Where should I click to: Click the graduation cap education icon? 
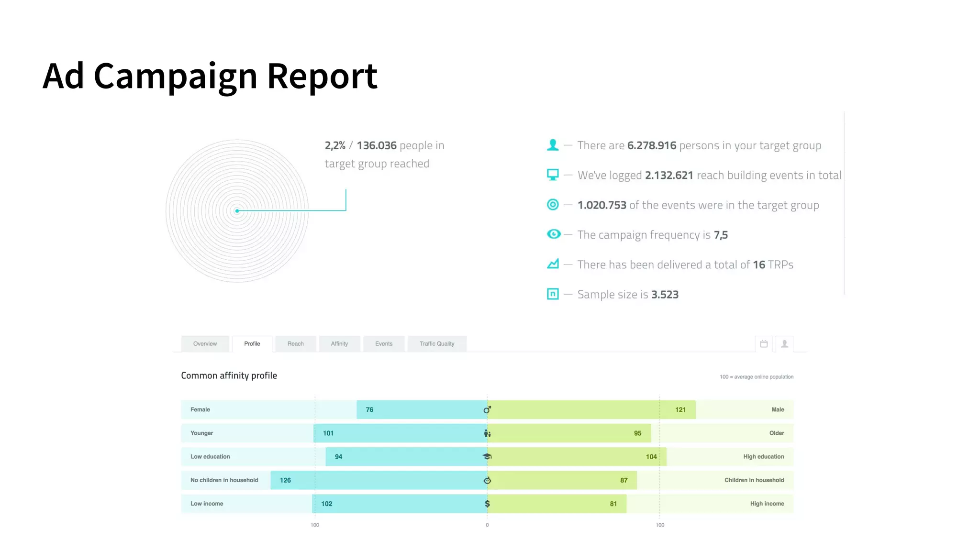tap(487, 457)
